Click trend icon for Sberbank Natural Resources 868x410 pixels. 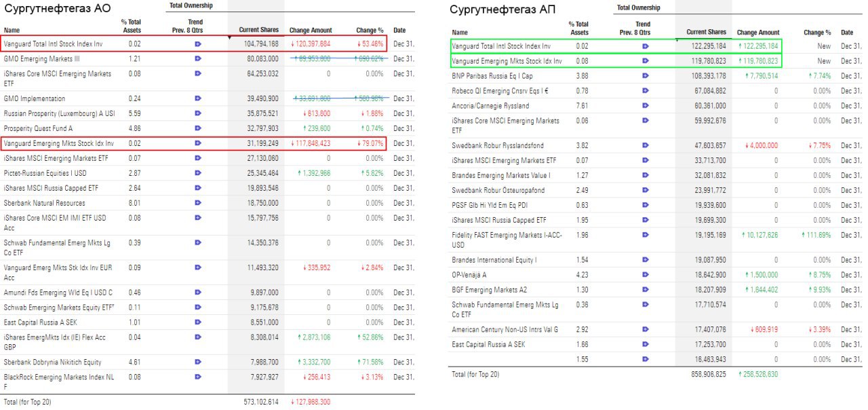tap(198, 203)
